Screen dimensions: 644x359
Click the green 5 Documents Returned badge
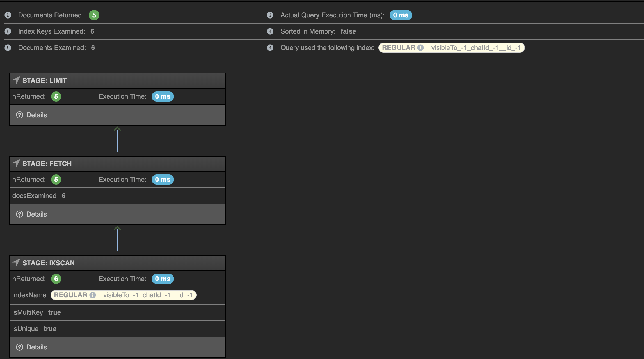(94, 15)
